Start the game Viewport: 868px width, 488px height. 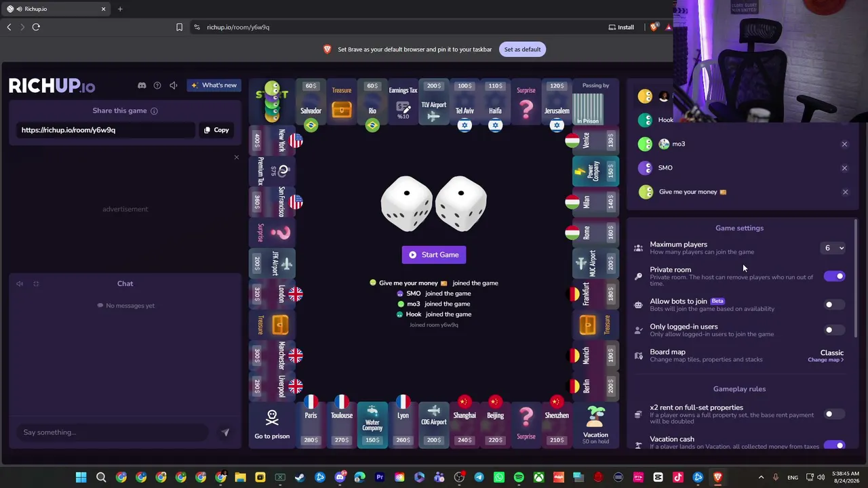(x=434, y=255)
